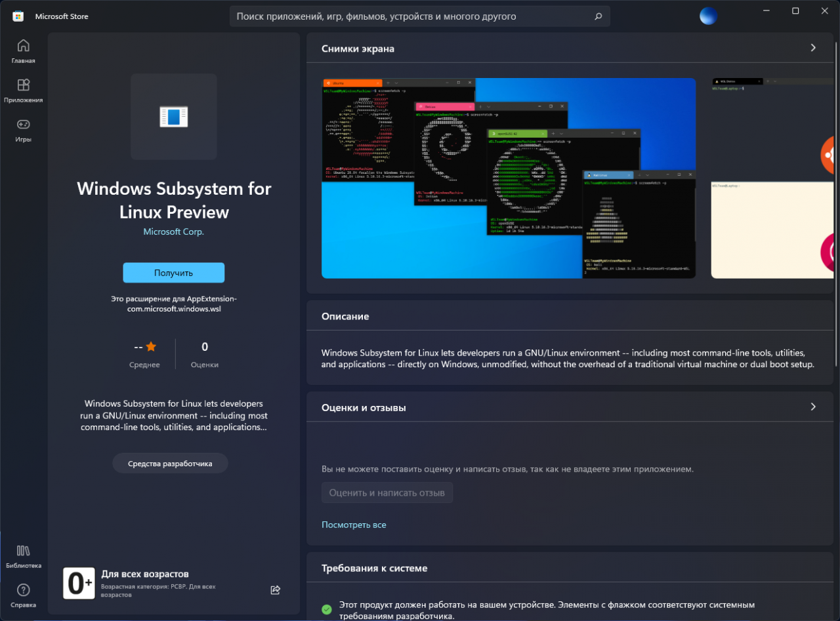Image resolution: width=840 pixels, height=621 pixels.
Task: Open the user profile avatar
Action: point(708,16)
